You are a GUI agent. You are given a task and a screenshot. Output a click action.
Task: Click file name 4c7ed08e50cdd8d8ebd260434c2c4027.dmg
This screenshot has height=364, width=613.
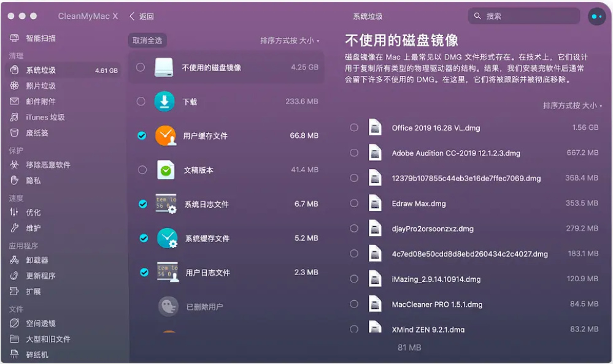click(470, 254)
